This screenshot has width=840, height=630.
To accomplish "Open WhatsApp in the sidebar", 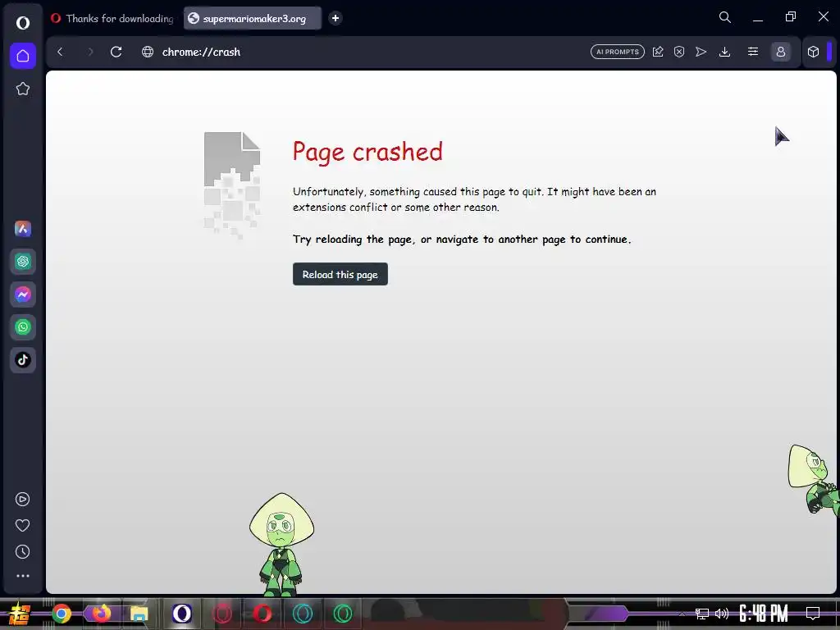I will (x=22, y=326).
